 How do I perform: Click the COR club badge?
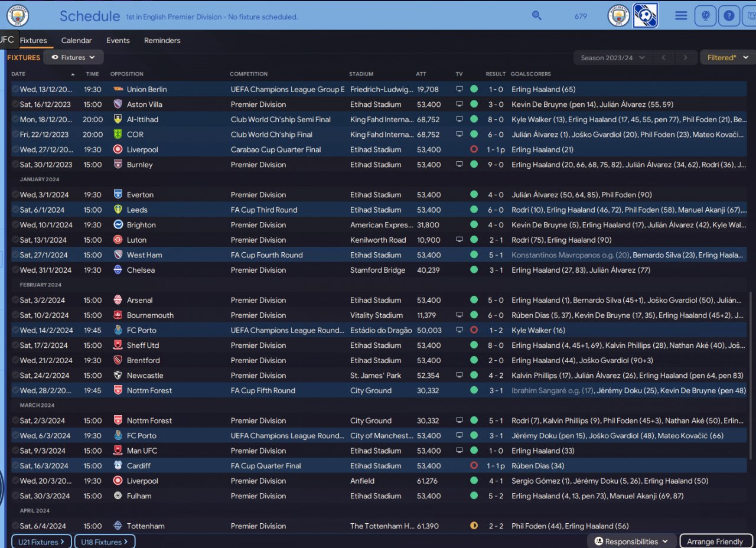tap(118, 135)
